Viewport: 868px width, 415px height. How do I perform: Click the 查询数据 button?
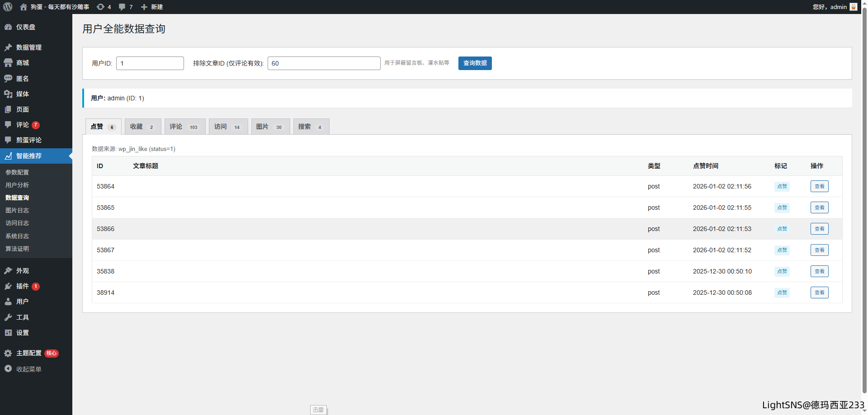coord(475,63)
